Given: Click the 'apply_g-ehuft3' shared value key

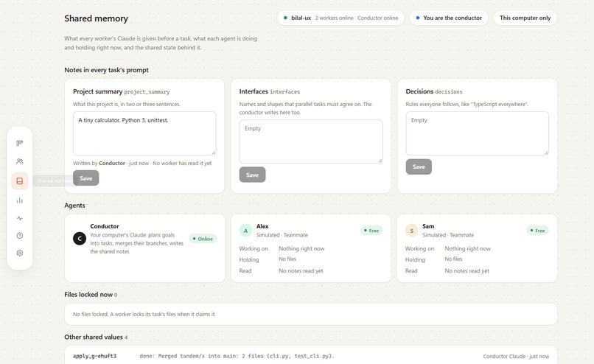Looking at the screenshot, I should coord(95,356).
